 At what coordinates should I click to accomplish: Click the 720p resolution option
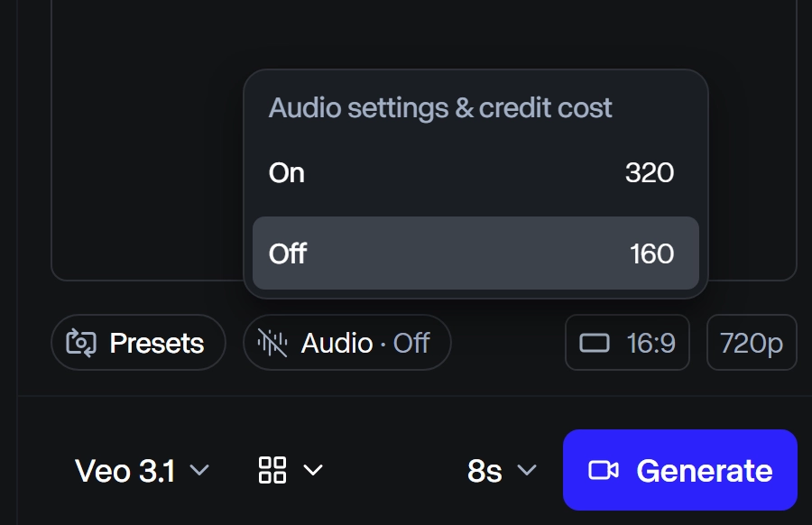751,343
